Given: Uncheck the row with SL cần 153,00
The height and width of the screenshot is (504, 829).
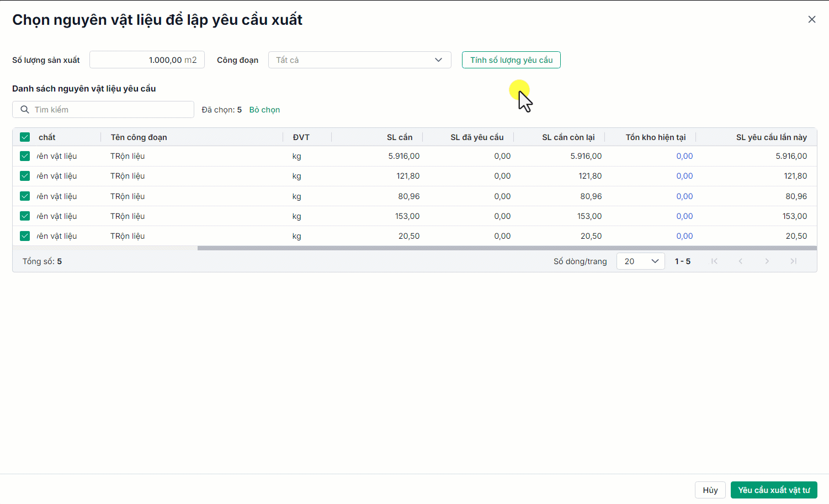Looking at the screenshot, I should (25, 216).
